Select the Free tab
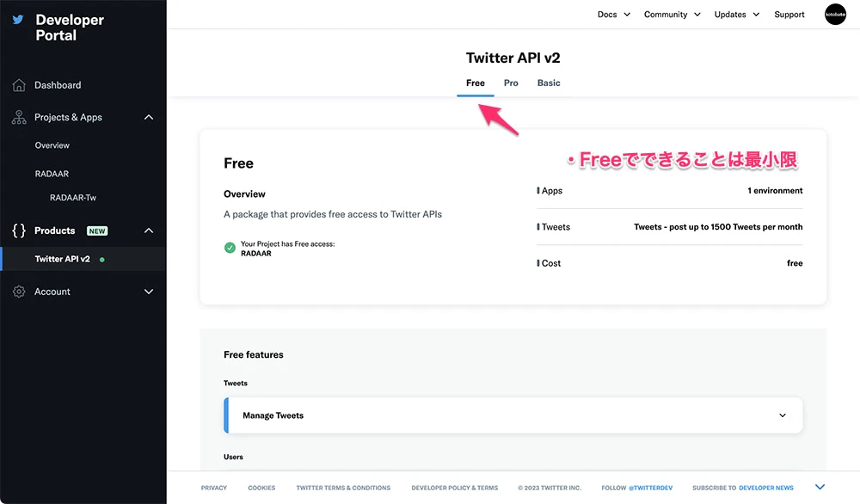The width and height of the screenshot is (860, 504). (476, 83)
